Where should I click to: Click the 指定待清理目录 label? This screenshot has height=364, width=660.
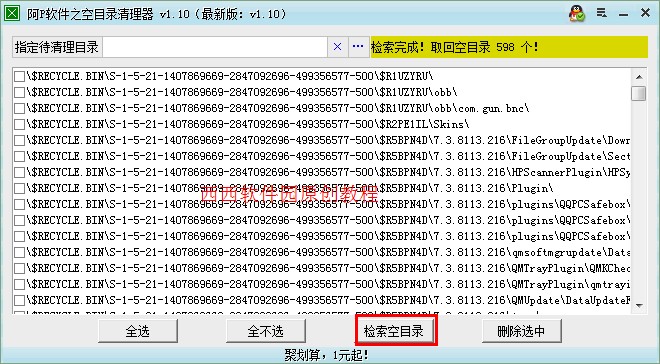(57, 47)
